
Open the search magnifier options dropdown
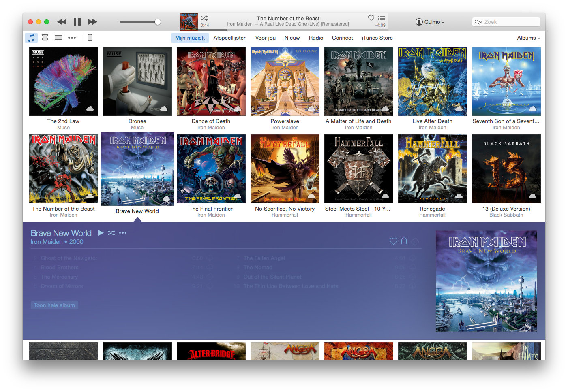478,22
